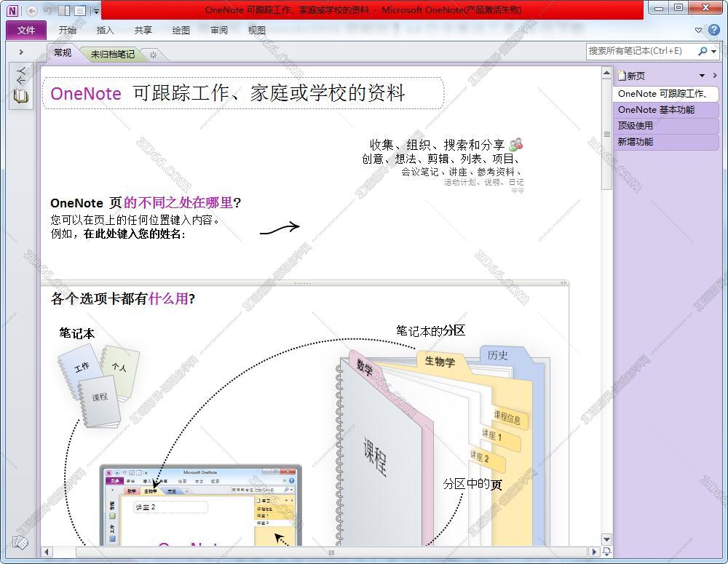The width and height of the screenshot is (728, 564).
Task: Open the 文件 tab
Action: 26,30
